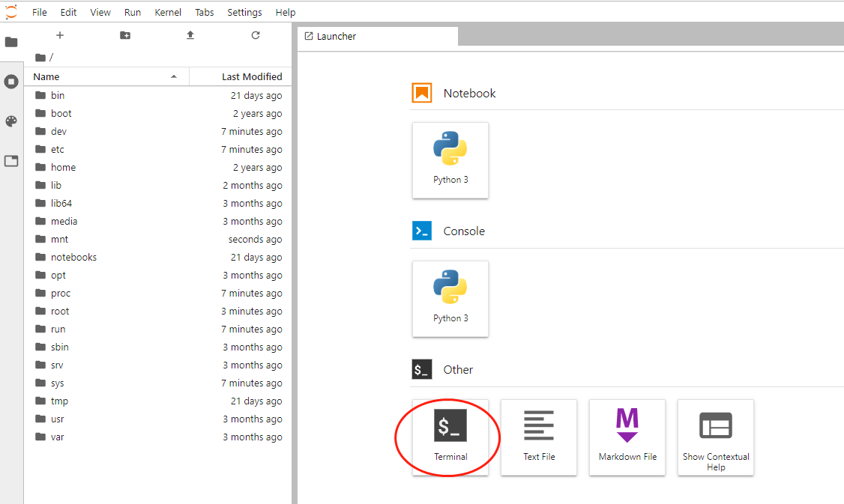
Task: Open Running Terminals and Kernels sidebar
Action: [x=11, y=82]
